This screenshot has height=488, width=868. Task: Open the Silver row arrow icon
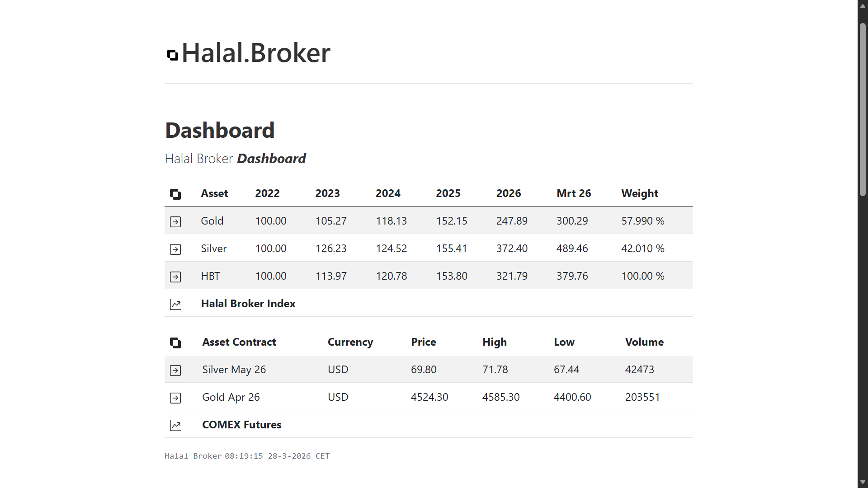[x=175, y=249]
